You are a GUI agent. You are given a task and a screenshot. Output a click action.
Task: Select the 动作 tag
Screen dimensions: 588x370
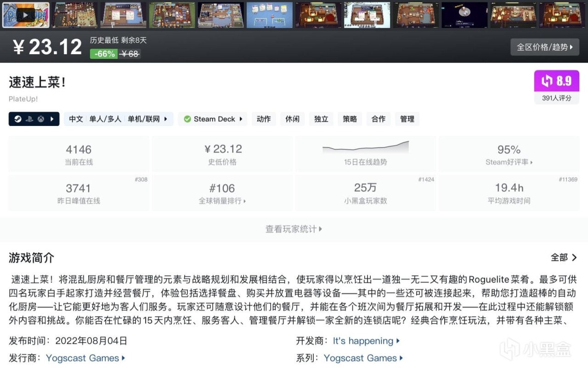tap(264, 119)
